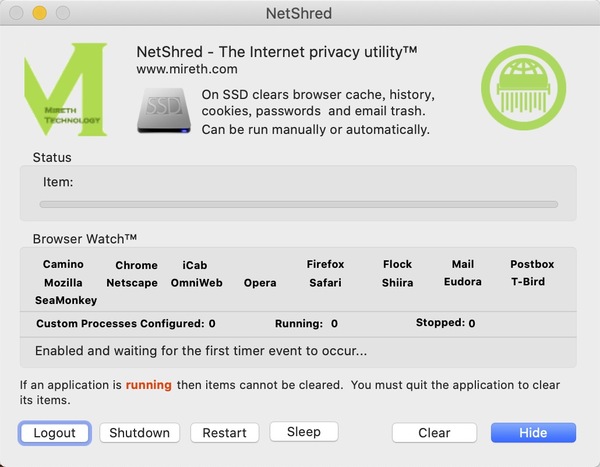Select iCab in Browser Watch
The image size is (600, 467).
click(195, 265)
